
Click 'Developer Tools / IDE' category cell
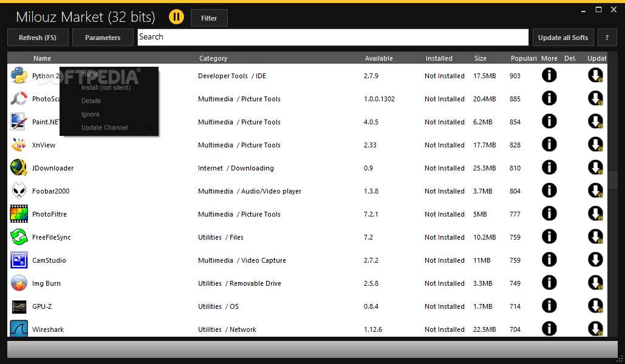point(232,76)
